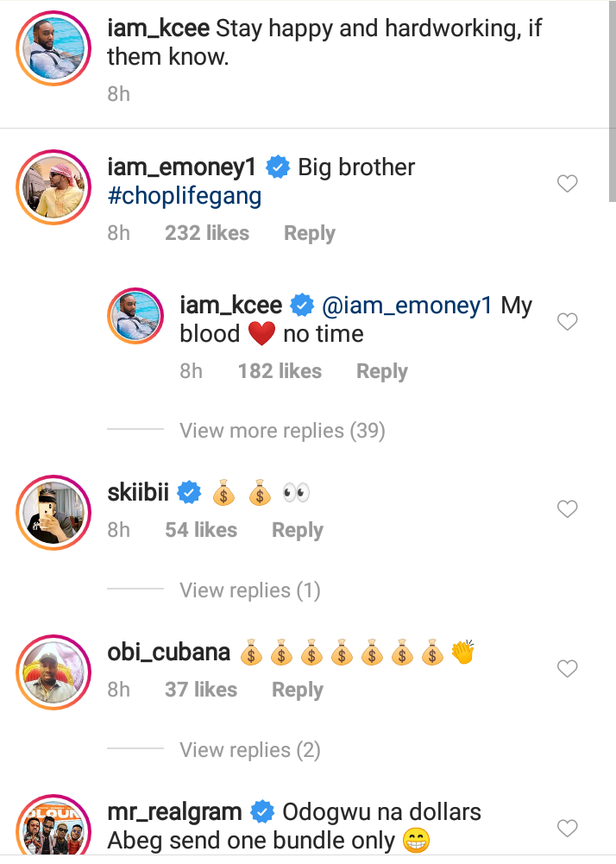
Task: Reply to iam_emoney1's comment
Action: 309,233
